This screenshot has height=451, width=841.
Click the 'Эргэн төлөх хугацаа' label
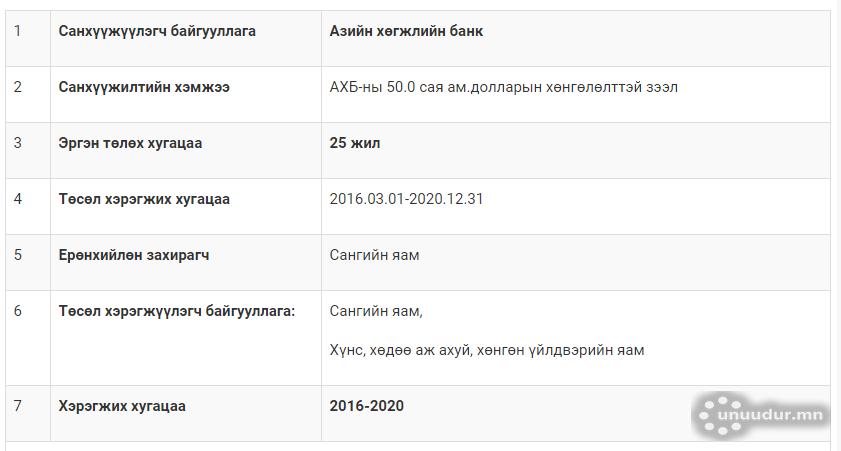(130, 143)
